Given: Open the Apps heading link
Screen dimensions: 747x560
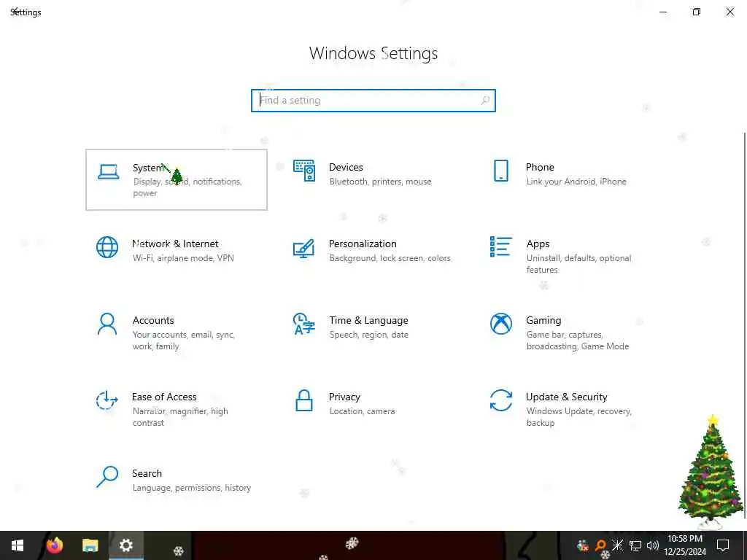Looking at the screenshot, I should [x=538, y=244].
